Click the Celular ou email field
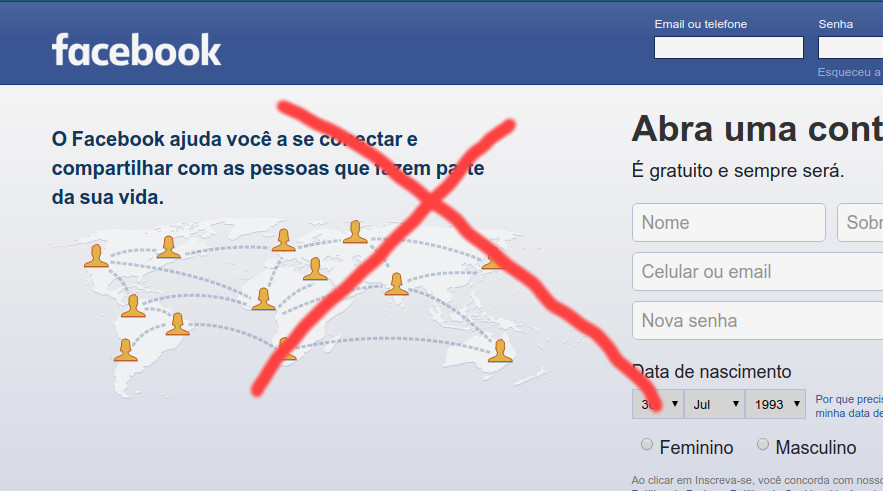883x491 pixels. tap(757, 271)
